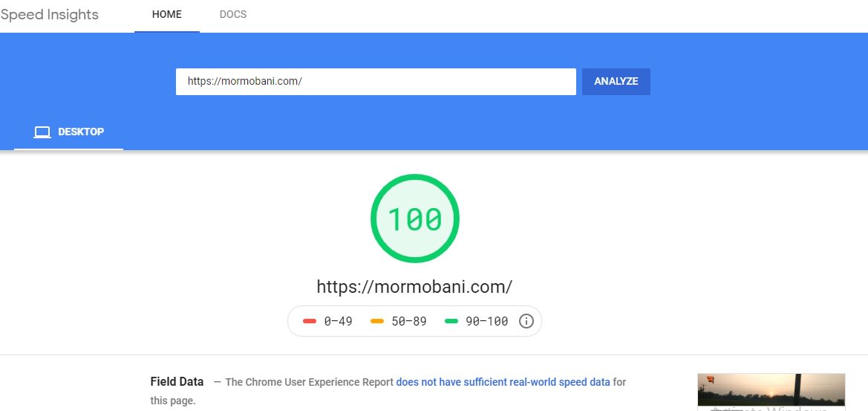The image size is (868, 411).
Task: Click the info icon beside score legend
Action: pyautogui.click(x=526, y=321)
